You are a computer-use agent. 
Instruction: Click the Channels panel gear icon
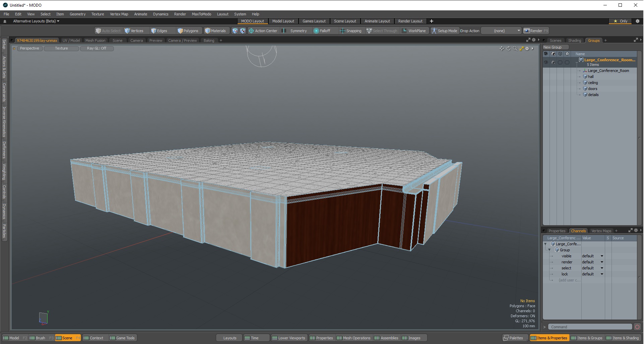[x=636, y=231]
